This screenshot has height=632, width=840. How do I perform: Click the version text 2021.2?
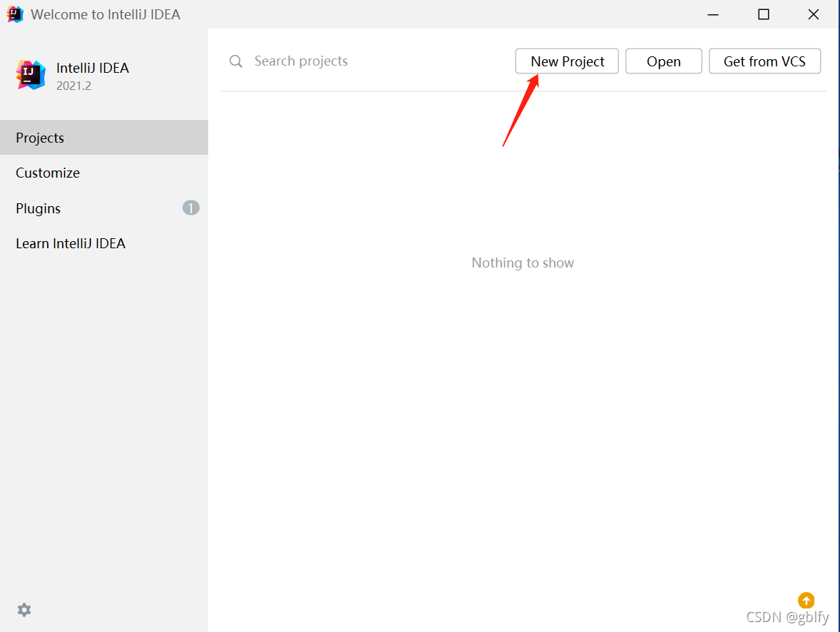click(x=74, y=86)
